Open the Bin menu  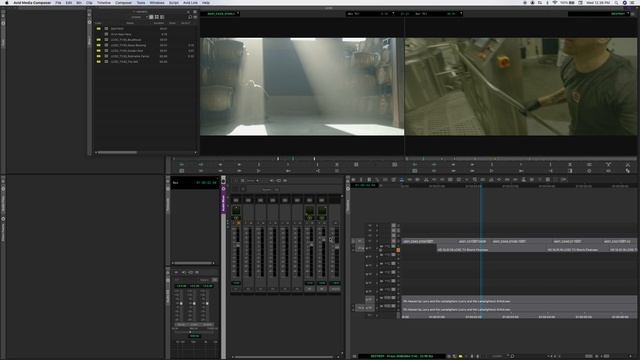pyautogui.click(x=79, y=2)
